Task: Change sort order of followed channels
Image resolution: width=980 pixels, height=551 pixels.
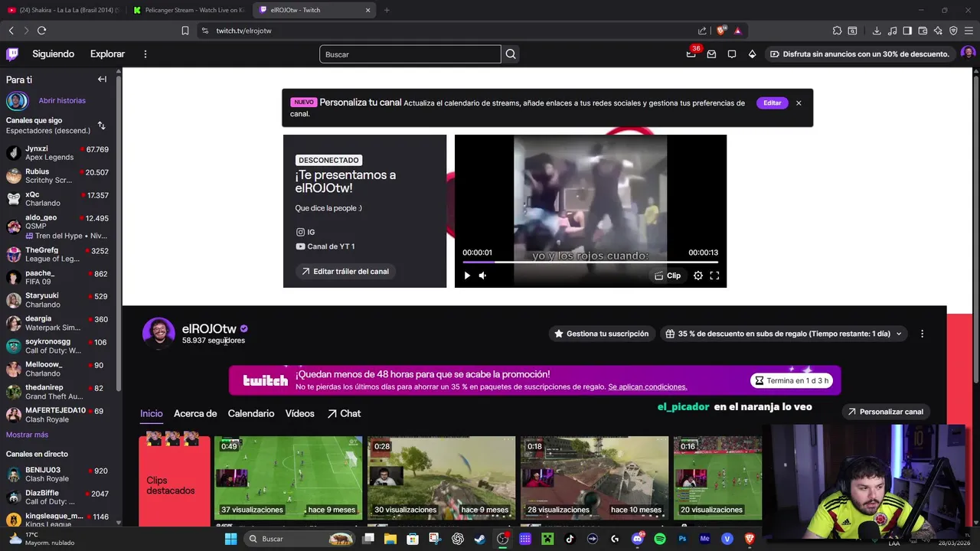Action: [101, 126]
